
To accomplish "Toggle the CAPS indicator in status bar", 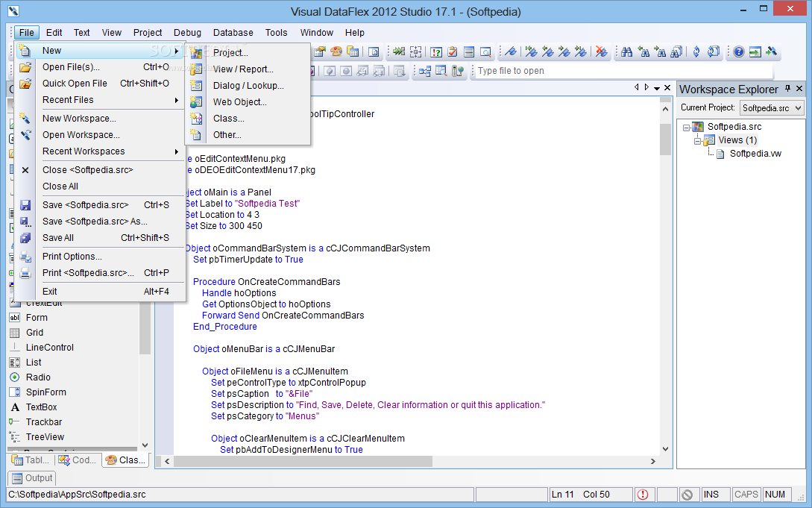I will (746, 495).
